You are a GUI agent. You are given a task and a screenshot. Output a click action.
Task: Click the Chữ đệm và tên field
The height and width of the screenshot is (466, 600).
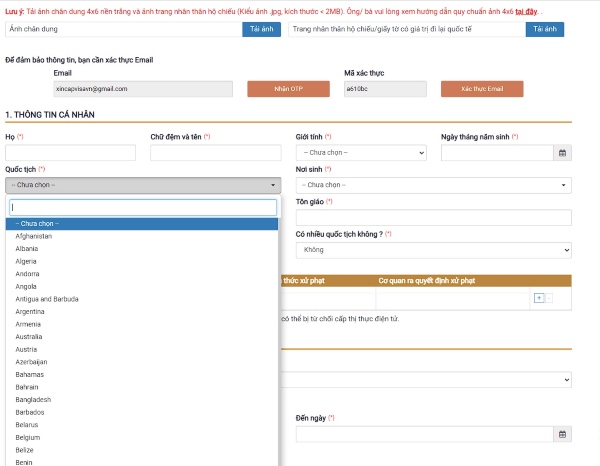point(215,153)
